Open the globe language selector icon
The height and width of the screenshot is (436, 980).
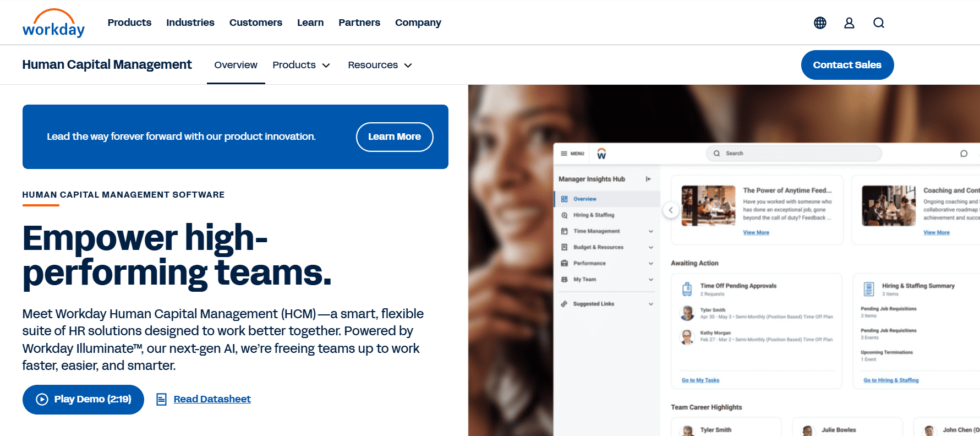820,23
